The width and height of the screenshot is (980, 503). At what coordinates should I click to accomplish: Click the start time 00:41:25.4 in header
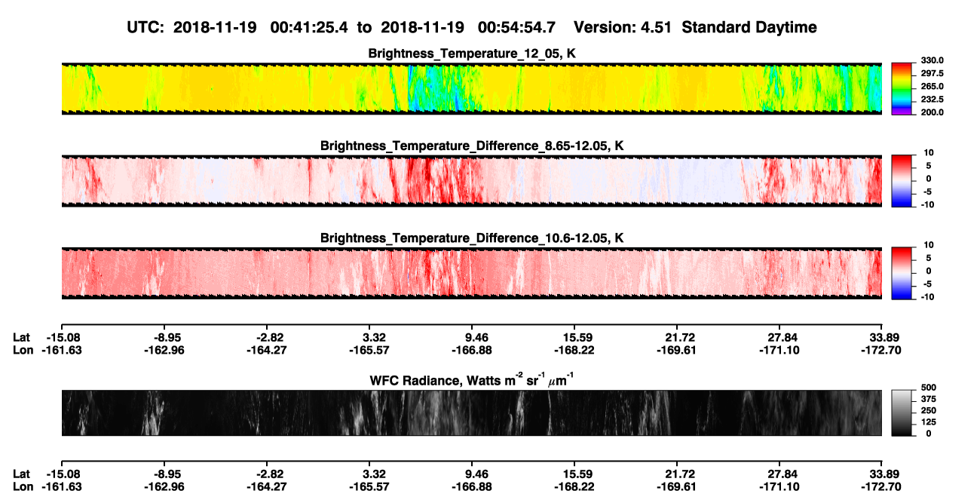coord(310,27)
